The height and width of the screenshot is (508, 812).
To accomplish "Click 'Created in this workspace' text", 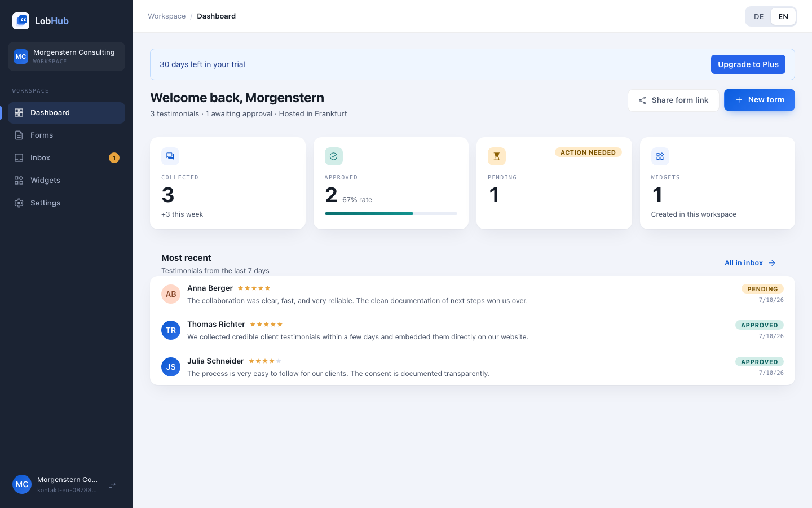I will (694, 214).
